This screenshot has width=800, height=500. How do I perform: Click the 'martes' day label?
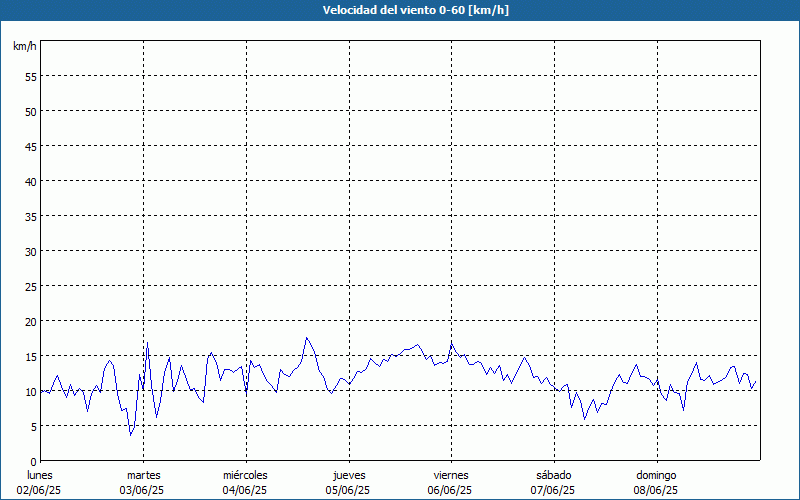pos(143,475)
